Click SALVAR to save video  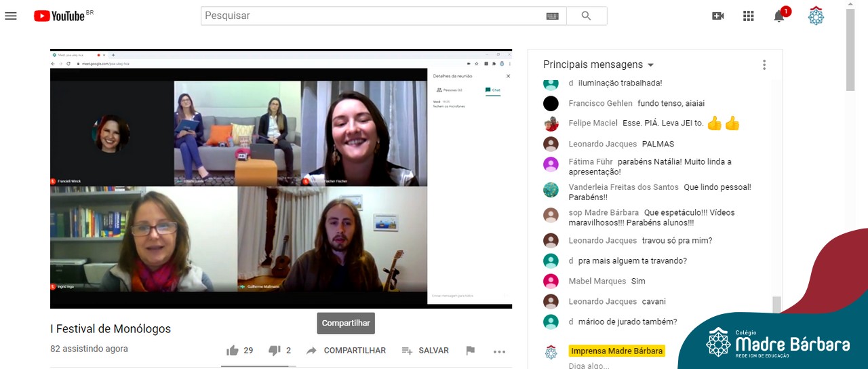click(425, 351)
